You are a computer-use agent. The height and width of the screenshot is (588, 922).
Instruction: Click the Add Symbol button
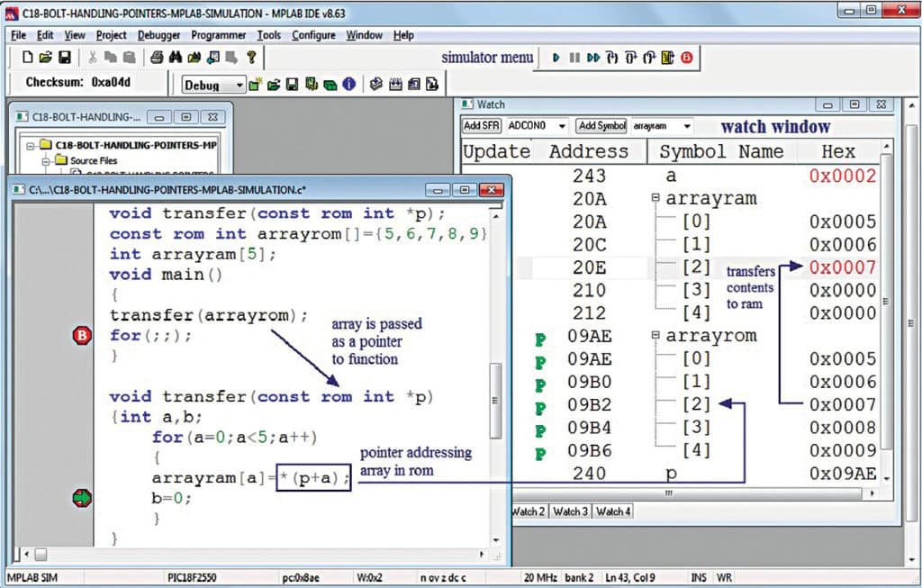pos(601,126)
